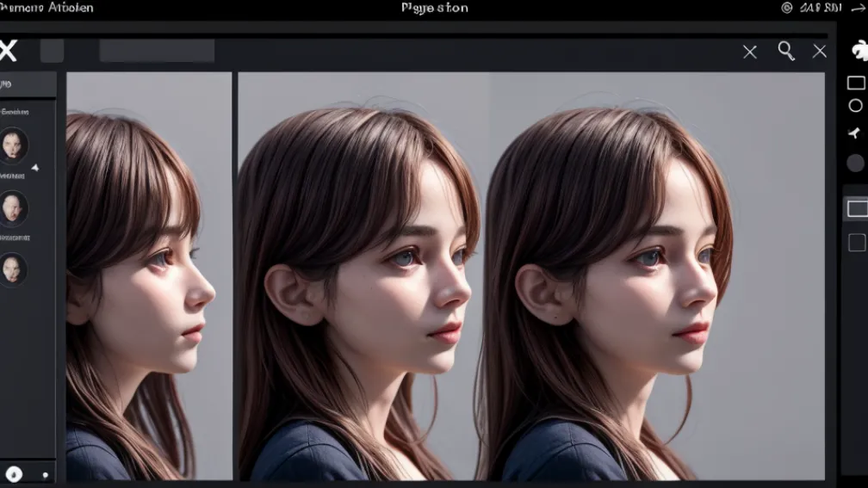Open the wide gray dropdown field in toolbar

[x=157, y=51]
